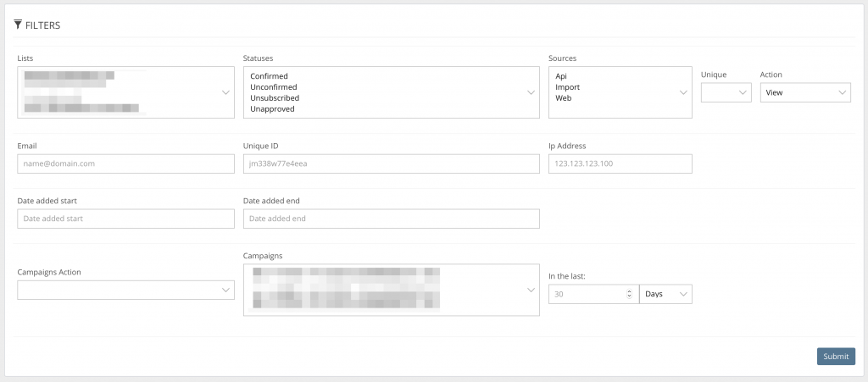This screenshot has width=868, height=382.
Task: Click the Date added end field
Action: [391, 219]
